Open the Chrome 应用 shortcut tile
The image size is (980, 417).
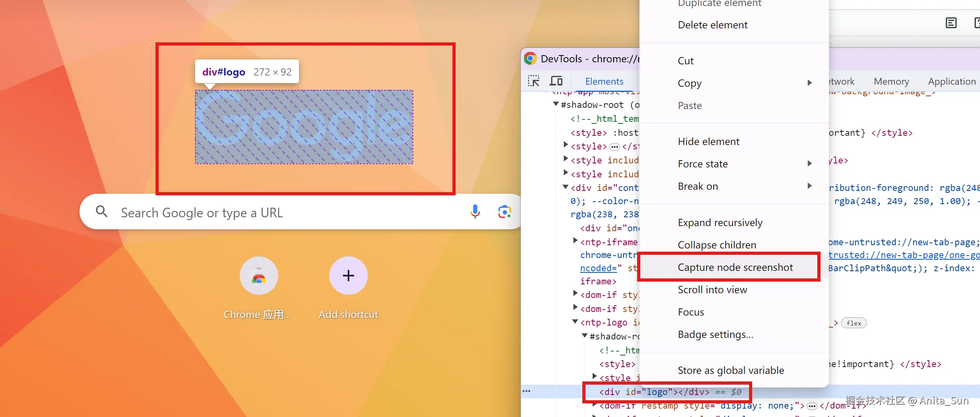tap(259, 276)
